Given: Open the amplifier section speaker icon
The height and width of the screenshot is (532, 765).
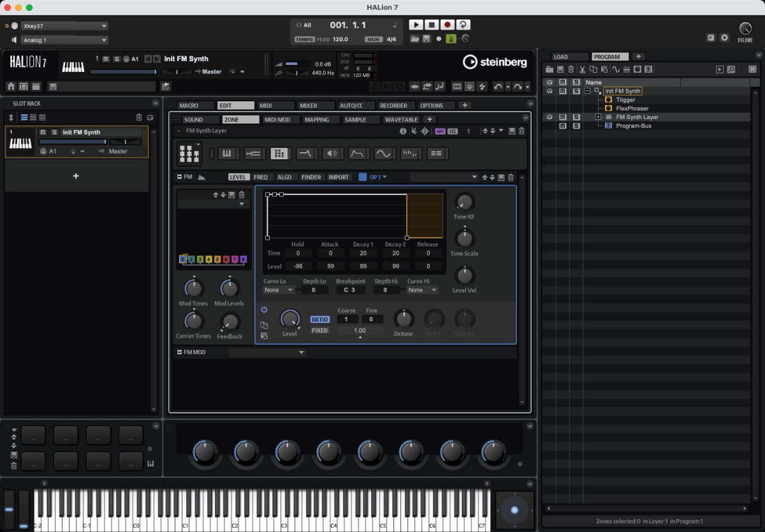Looking at the screenshot, I should click(x=331, y=154).
